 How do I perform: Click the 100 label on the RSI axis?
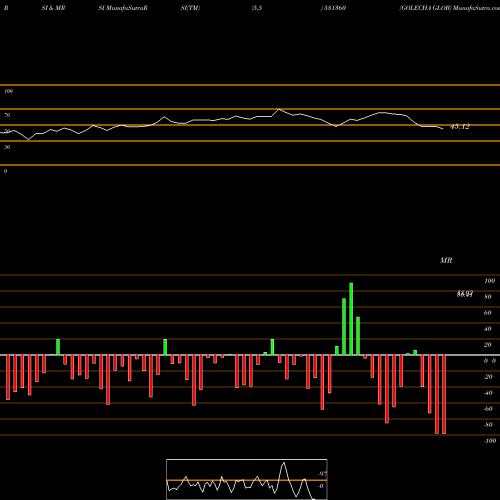pyautogui.click(x=8, y=91)
